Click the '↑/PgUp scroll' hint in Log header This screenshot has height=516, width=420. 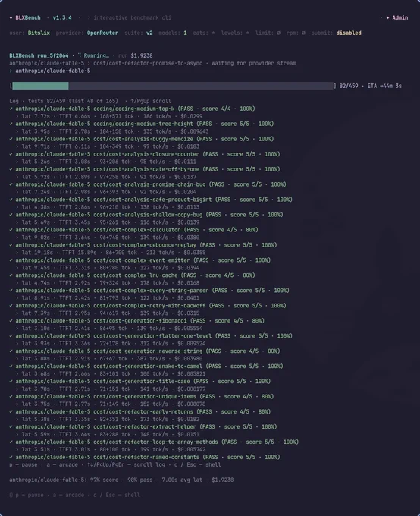tap(151, 101)
